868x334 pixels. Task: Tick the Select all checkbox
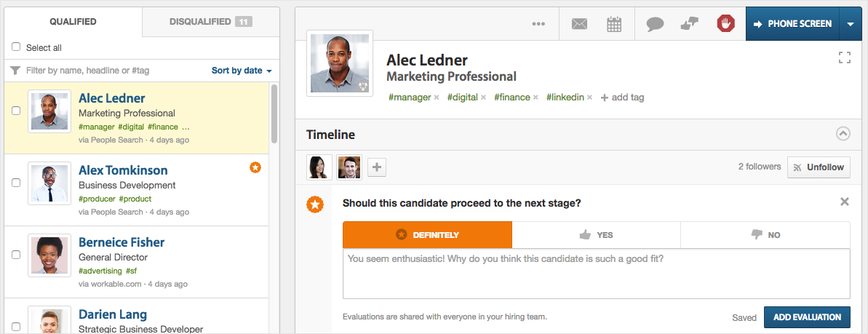(x=16, y=47)
